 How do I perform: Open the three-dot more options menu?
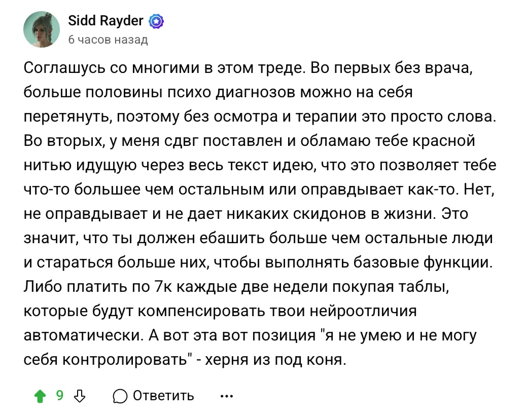point(226,396)
